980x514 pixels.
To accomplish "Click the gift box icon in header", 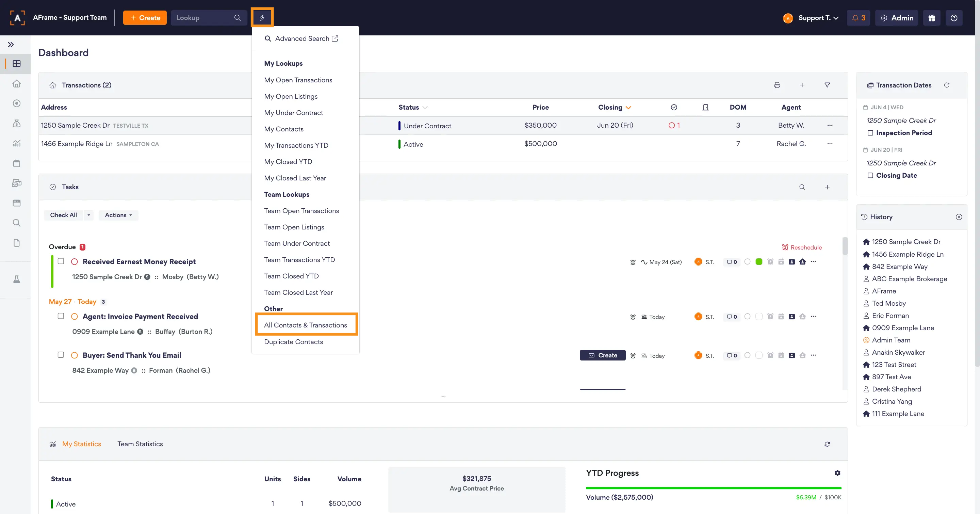I will click(x=932, y=18).
